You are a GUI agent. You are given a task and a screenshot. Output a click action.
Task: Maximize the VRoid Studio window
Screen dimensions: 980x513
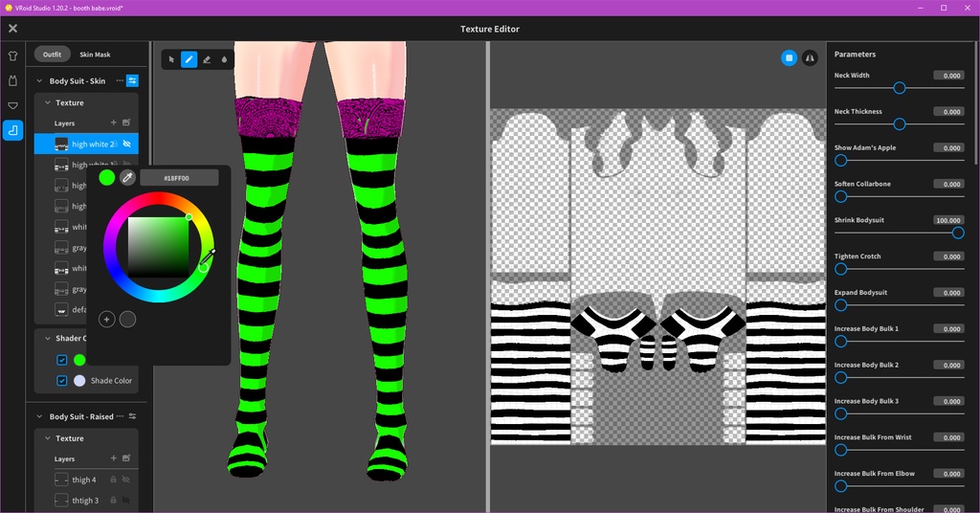coord(944,8)
